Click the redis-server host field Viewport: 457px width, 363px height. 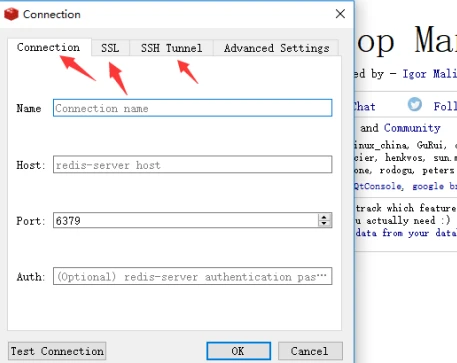pos(192,164)
